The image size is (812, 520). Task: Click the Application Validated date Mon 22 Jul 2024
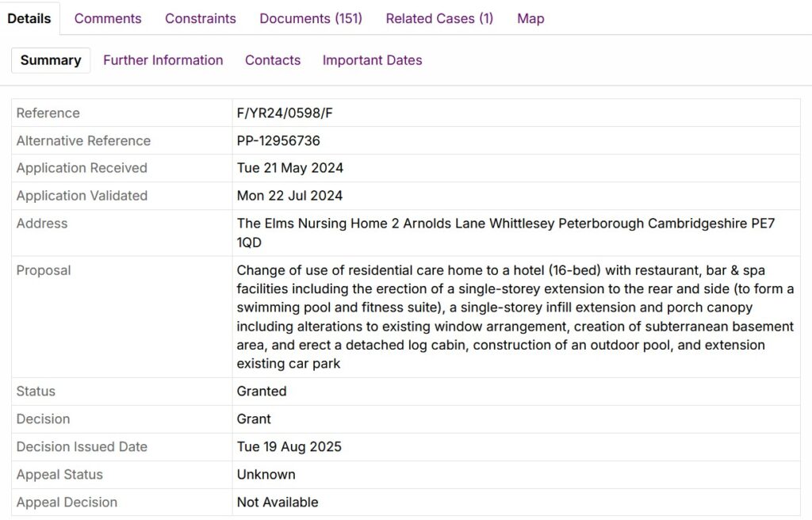(291, 196)
